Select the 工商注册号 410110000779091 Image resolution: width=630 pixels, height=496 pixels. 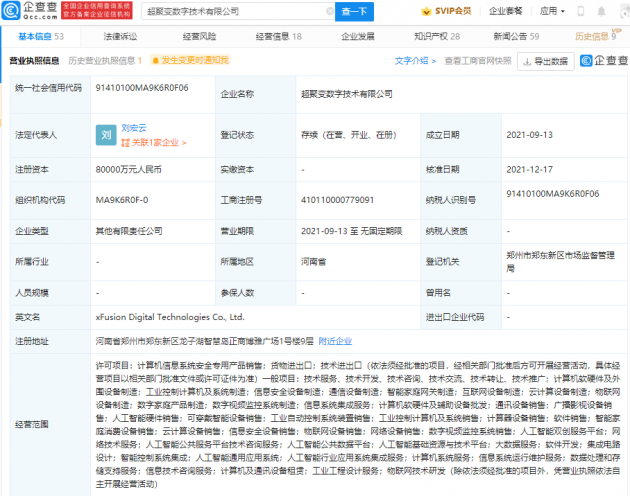tap(338, 200)
